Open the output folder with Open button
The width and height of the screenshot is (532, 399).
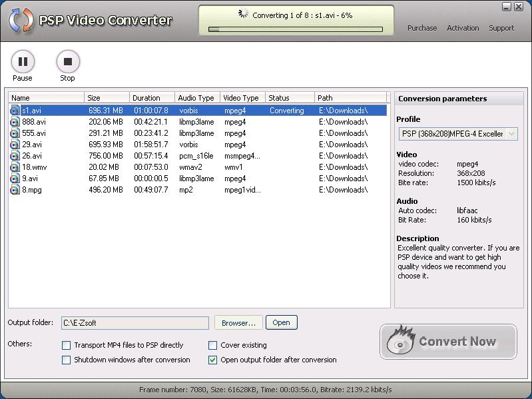tap(281, 322)
